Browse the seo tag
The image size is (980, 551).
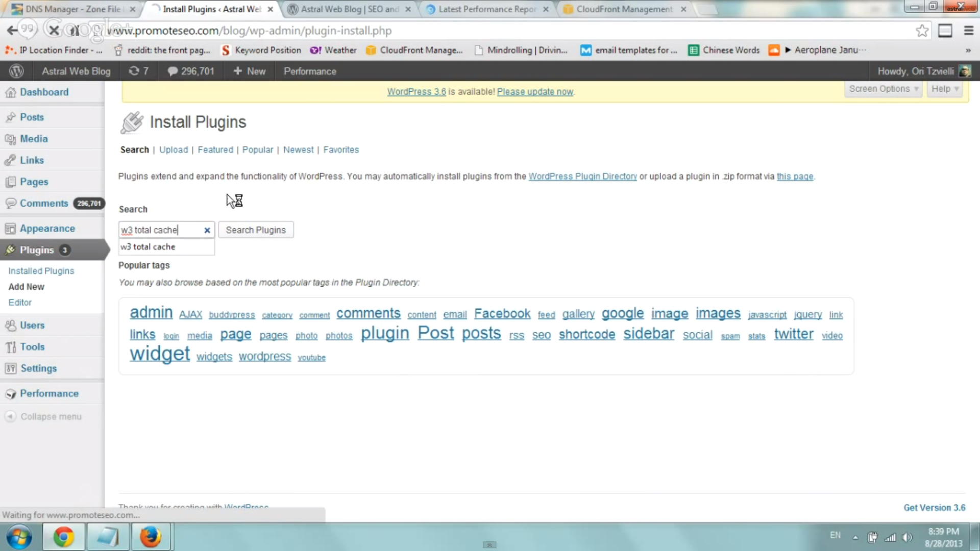[542, 335]
